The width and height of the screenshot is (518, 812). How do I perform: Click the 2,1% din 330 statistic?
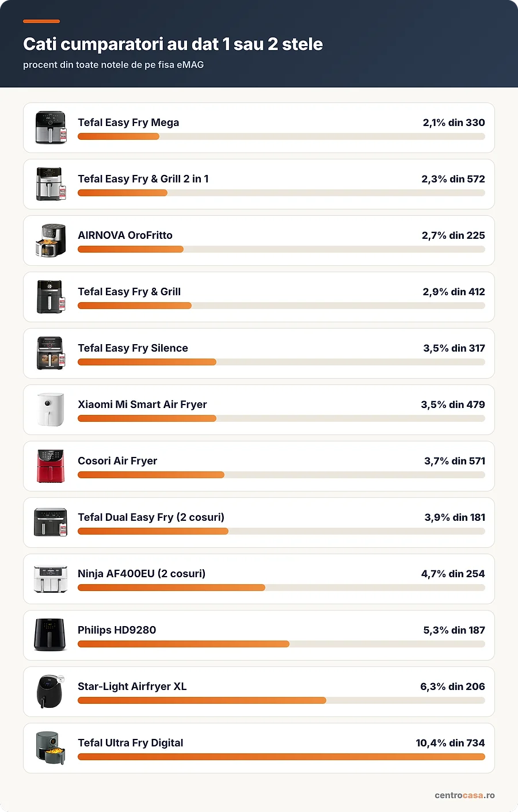click(454, 123)
